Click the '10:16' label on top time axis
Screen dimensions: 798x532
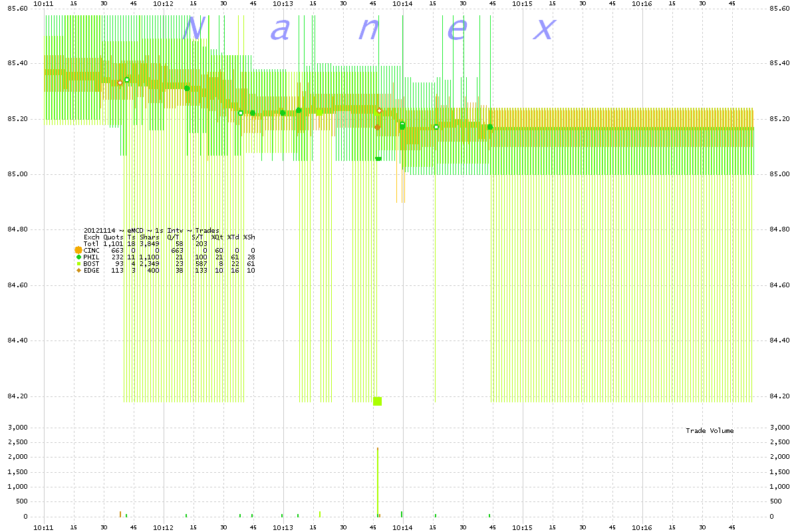(x=642, y=3)
